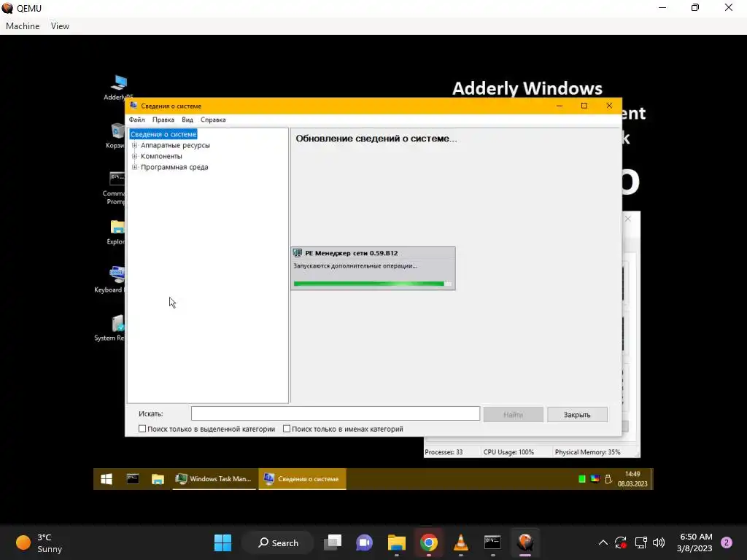Click the PE Менеджер сети popup icon
Screen dimensions: 747x560
click(298, 253)
